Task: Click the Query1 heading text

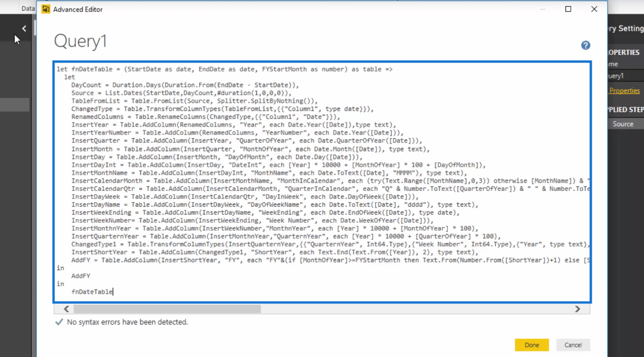Action: pyautogui.click(x=80, y=41)
